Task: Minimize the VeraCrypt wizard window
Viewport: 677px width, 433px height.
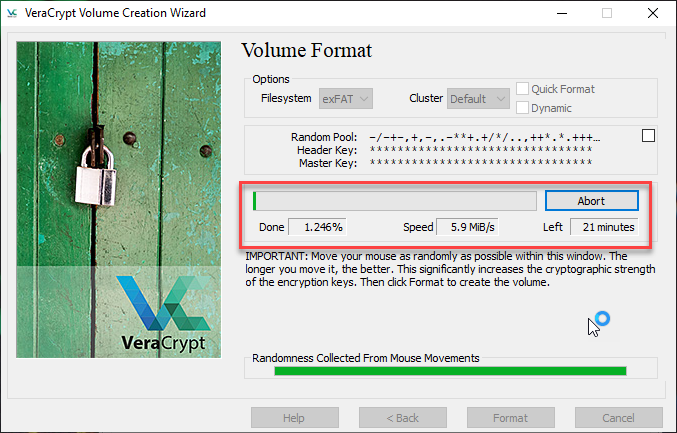Action: 559,14
